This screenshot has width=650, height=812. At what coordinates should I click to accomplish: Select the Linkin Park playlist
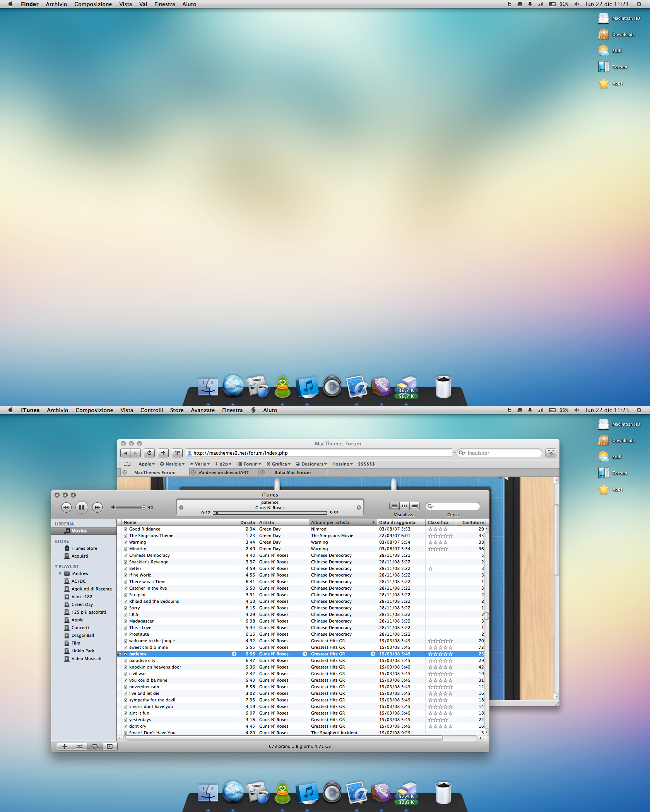[x=84, y=651]
